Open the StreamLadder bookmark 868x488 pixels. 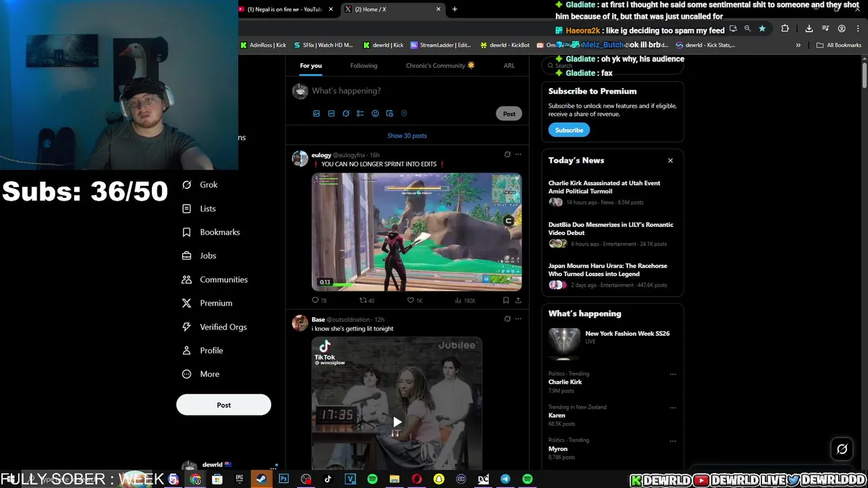pos(441,45)
